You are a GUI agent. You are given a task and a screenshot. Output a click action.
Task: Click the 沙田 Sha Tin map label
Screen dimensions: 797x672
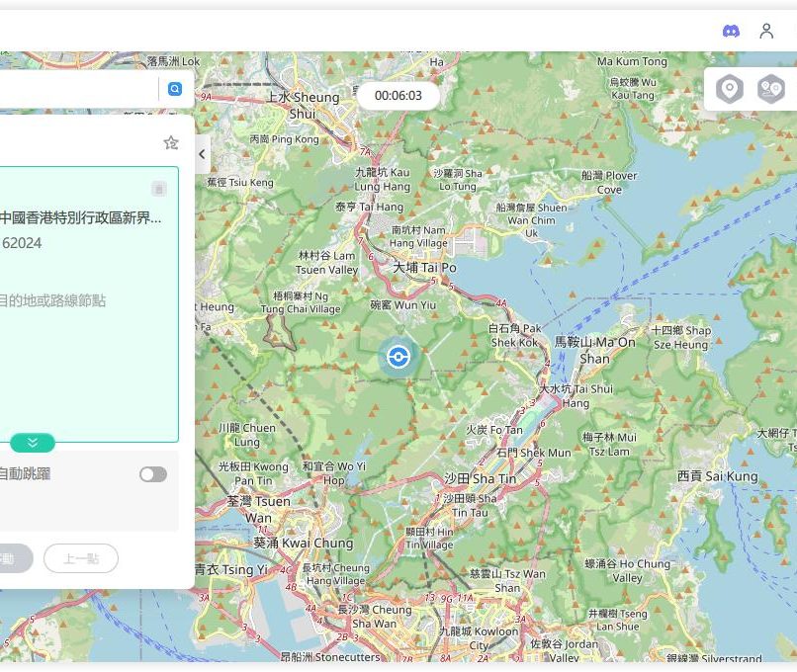(480, 478)
